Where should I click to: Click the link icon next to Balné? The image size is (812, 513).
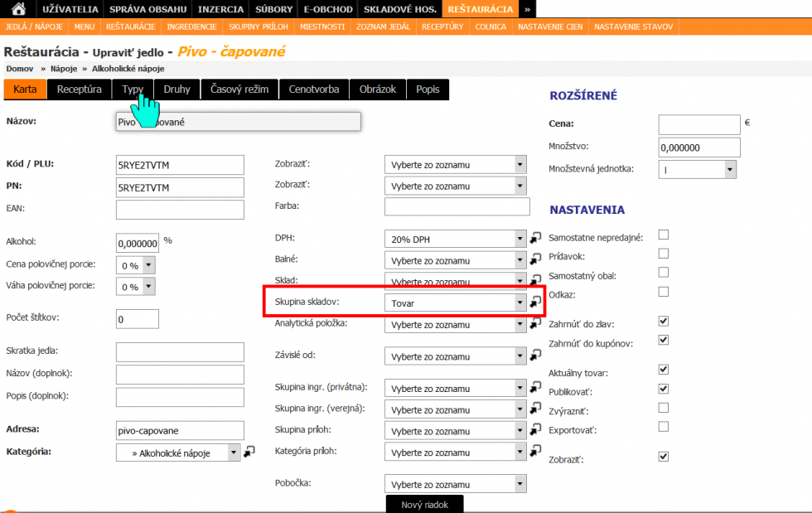536,259
